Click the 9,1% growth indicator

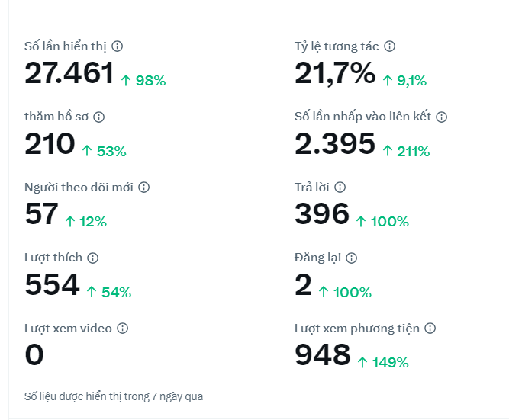coord(404,81)
